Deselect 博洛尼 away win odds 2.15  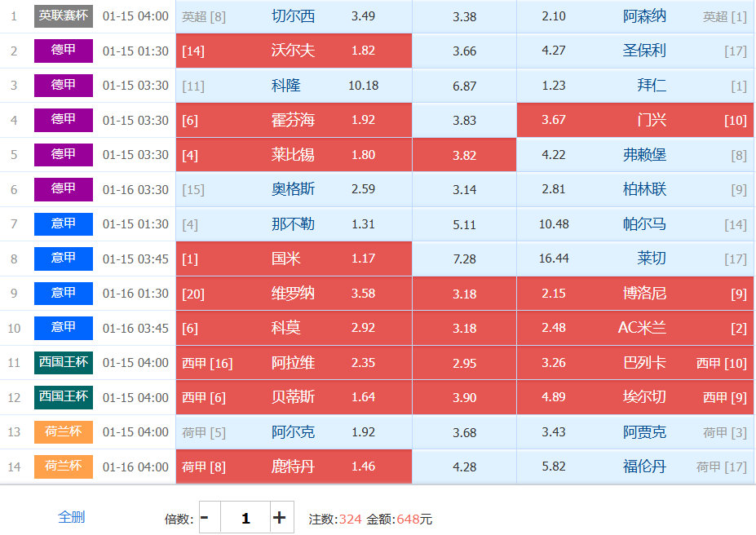tap(634, 294)
